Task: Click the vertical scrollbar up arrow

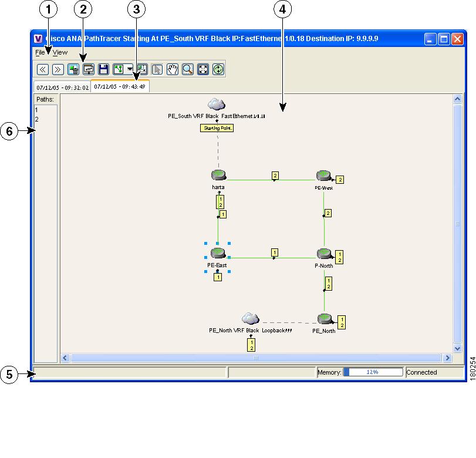Action: pyautogui.click(x=457, y=99)
